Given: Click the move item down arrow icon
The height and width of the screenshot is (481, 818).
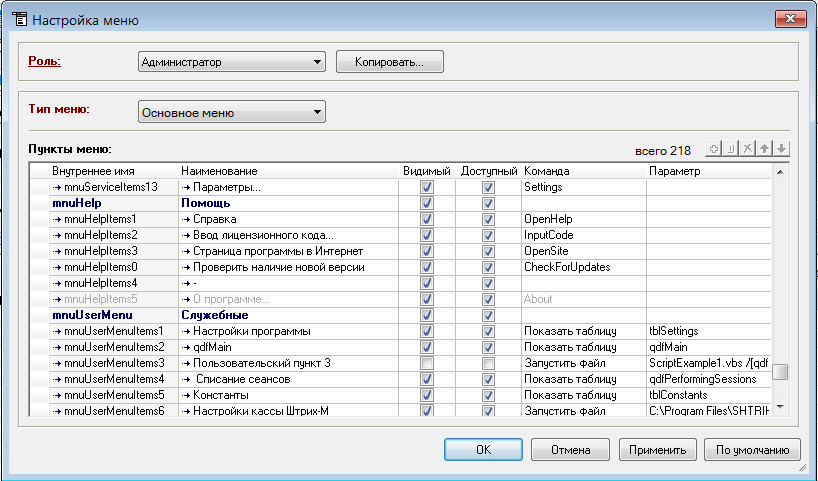Looking at the screenshot, I should tap(782, 150).
